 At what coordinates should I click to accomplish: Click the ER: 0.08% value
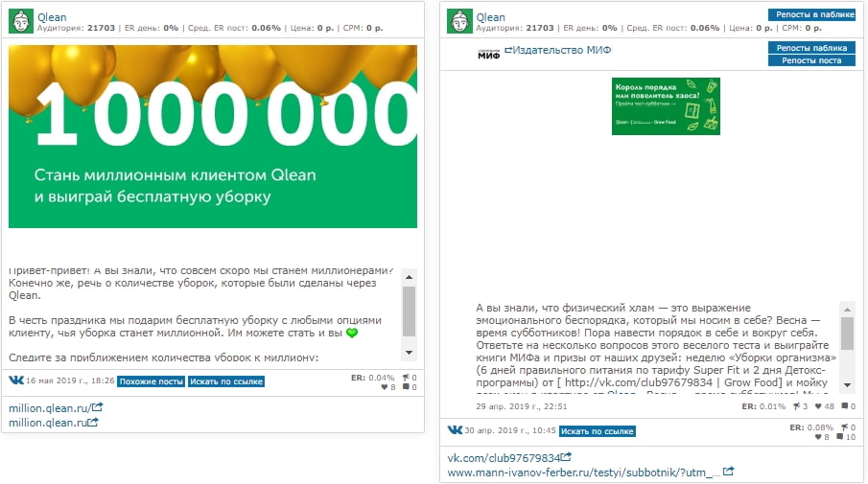[x=811, y=427]
